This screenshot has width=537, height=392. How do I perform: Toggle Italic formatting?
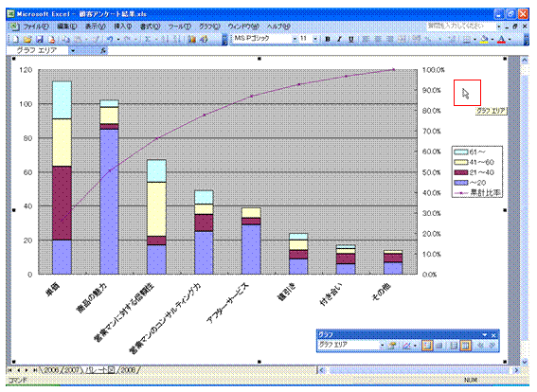coord(339,39)
